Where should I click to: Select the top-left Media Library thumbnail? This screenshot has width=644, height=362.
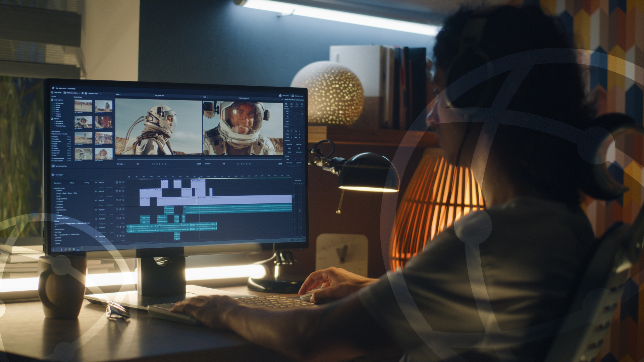tap(83, 106)
